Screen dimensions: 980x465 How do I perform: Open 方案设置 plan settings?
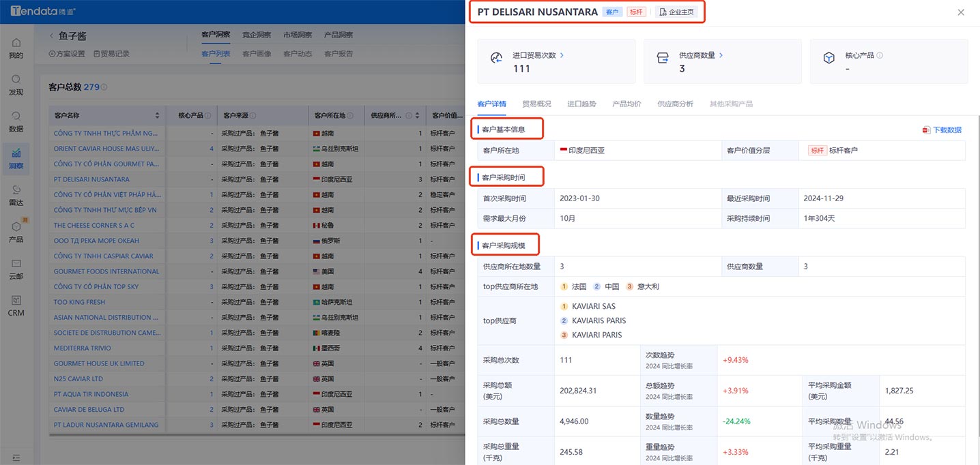click(67, 54)
